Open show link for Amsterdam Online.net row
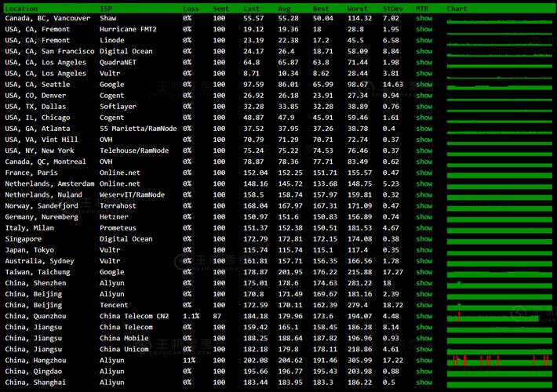 [x=424, y=183]
